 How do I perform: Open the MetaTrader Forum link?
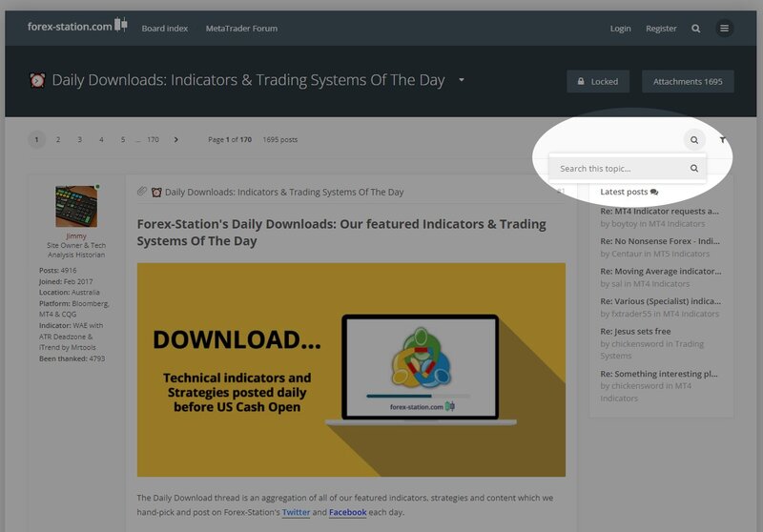241,29
